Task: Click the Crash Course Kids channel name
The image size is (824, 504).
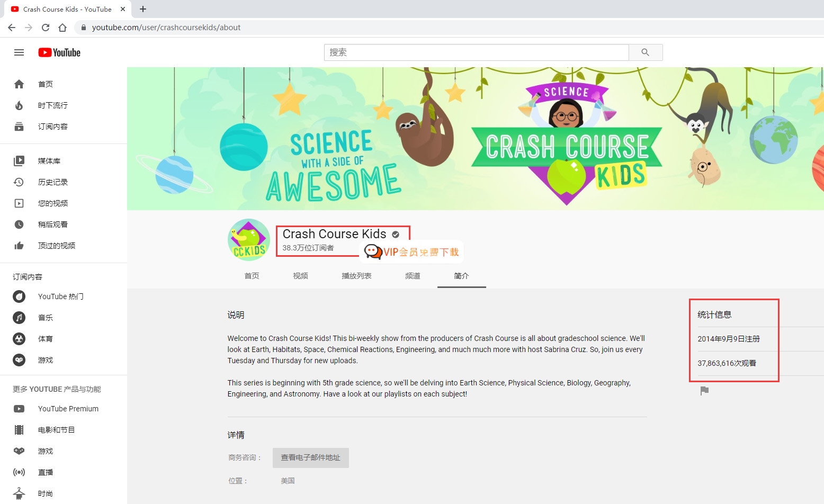Action: click(x=334, y=234)
